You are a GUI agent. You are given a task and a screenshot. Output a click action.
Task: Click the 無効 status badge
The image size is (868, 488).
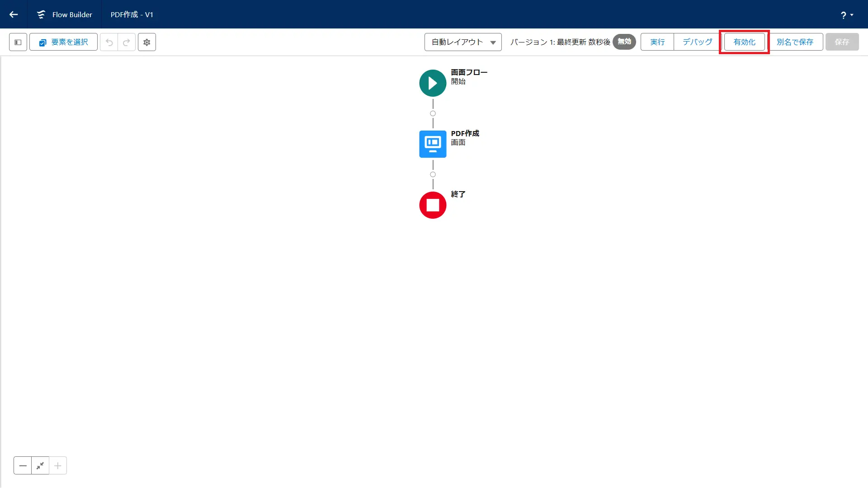624,42
